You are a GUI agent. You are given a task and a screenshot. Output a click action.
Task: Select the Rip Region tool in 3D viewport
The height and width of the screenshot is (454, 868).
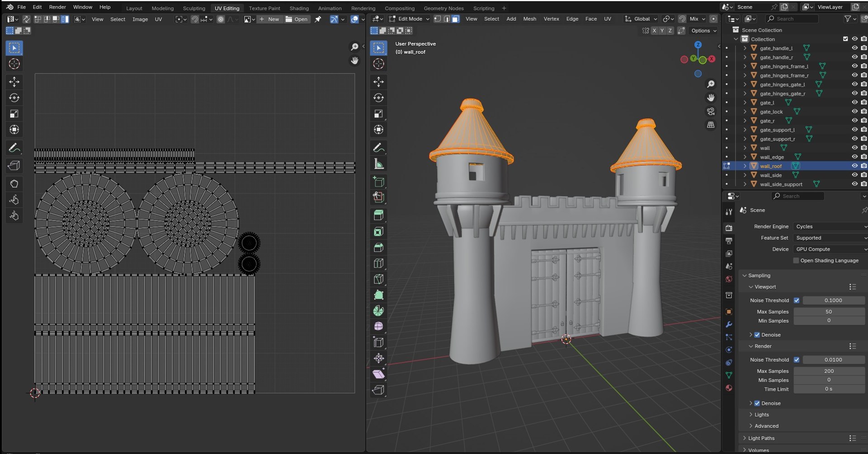pyautogui.click(x=378, y=390)
